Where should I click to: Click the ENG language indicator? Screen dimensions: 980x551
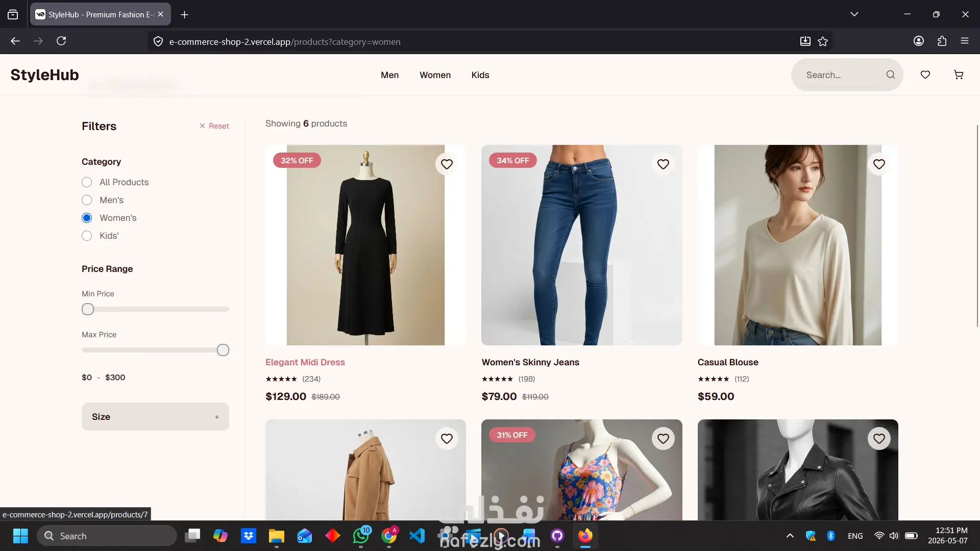point(855,536)
